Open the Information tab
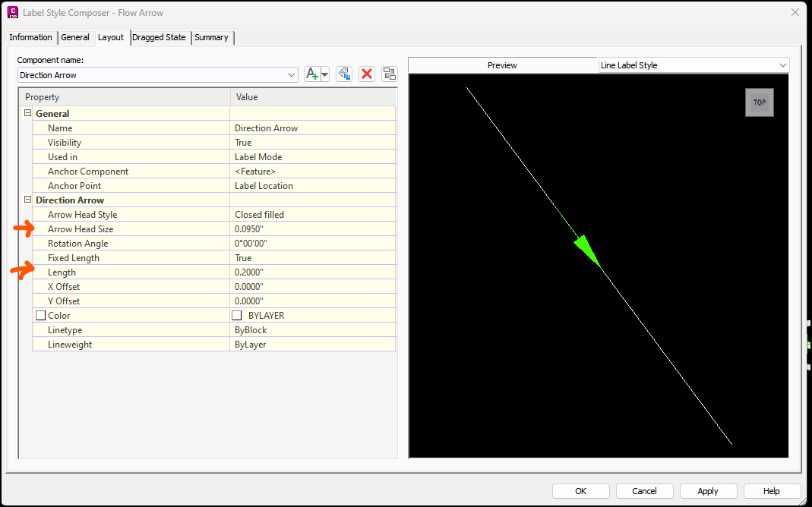Image resolution: width=812 pixels, height=507 pixels. click(x=31, y=36)
